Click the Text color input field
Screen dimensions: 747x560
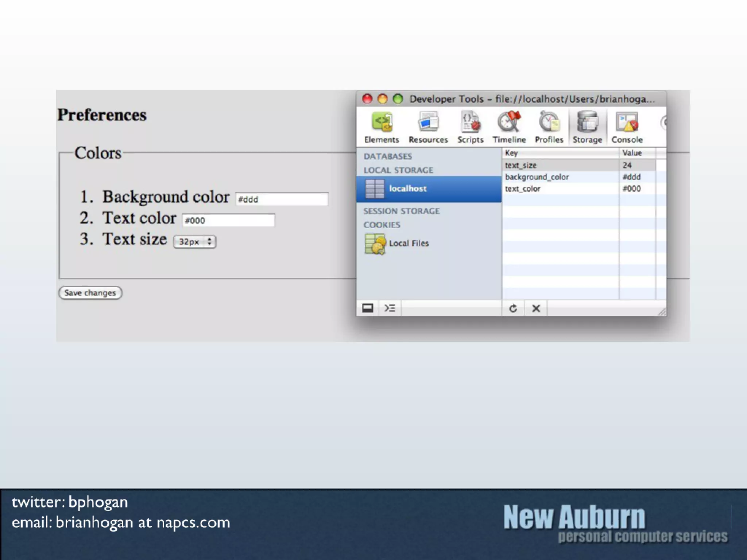pyautogui.click(x=228, y=220)
